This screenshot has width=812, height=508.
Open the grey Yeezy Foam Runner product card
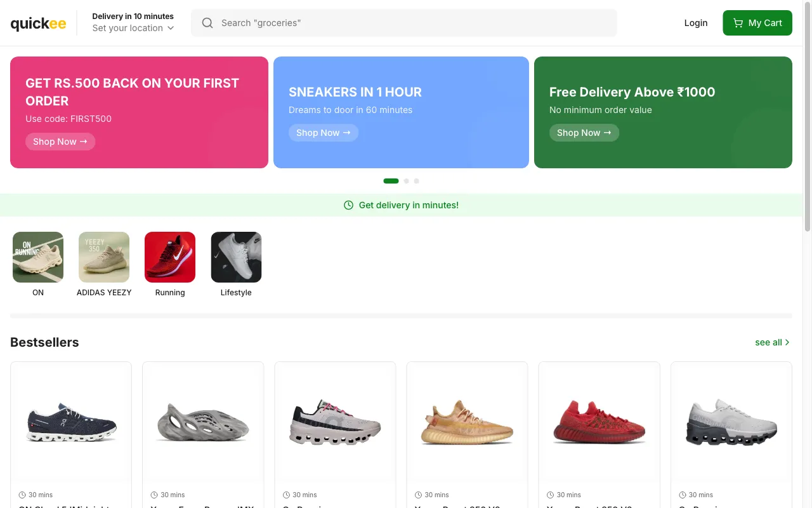(x=203, y=435)
